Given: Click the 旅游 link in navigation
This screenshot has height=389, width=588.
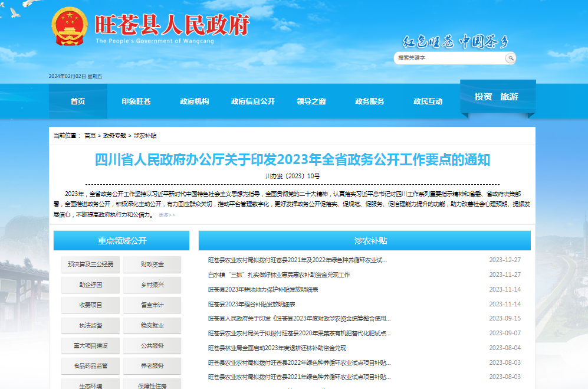Looking at the screenshot, I should (x=510, y=97).
